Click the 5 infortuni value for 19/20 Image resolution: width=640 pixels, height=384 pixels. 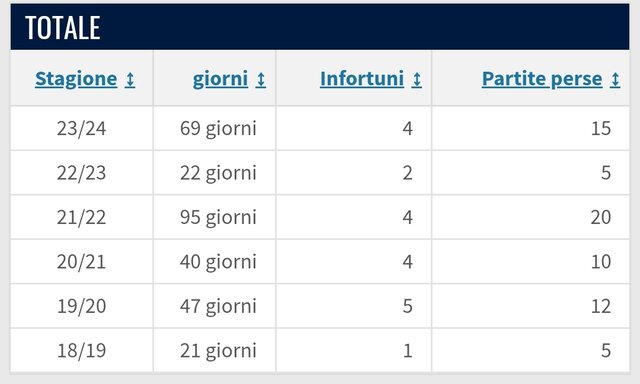pos(408,306)
